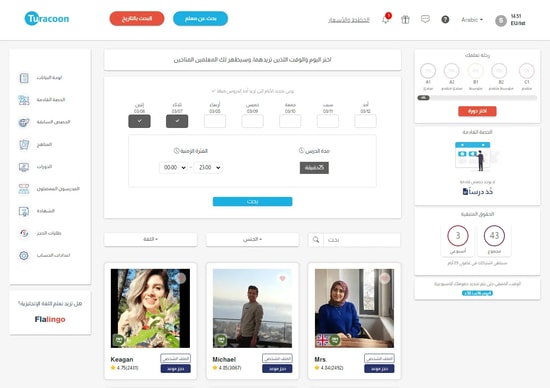The width and height of the screenshot is (550, 388).
Task: Click the account settings gear icon
Action: click(x=24, y=255)
